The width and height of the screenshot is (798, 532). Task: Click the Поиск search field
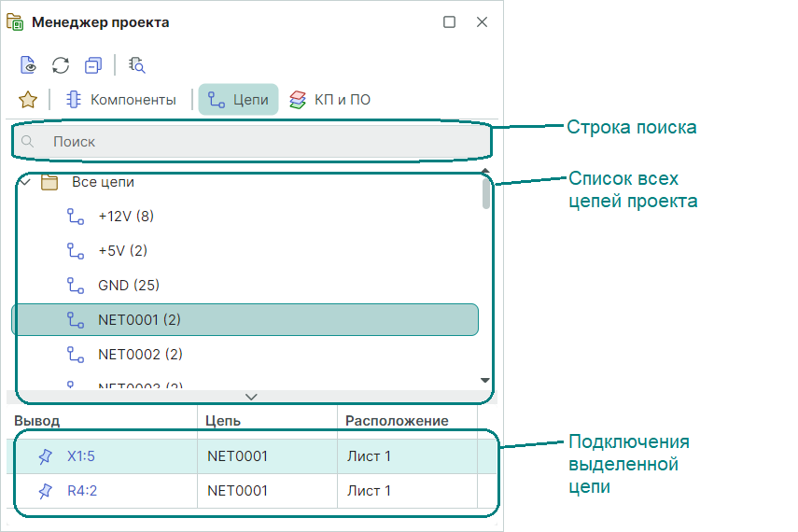(x=252, y=142)
